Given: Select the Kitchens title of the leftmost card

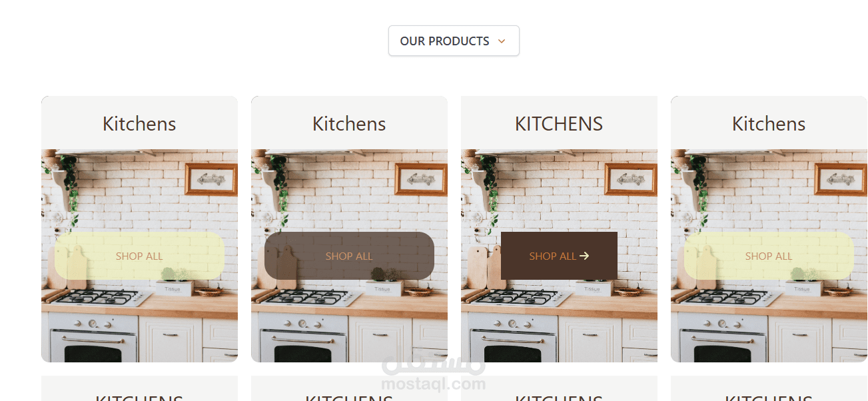Looking at the screenshot, I should 139,123.
